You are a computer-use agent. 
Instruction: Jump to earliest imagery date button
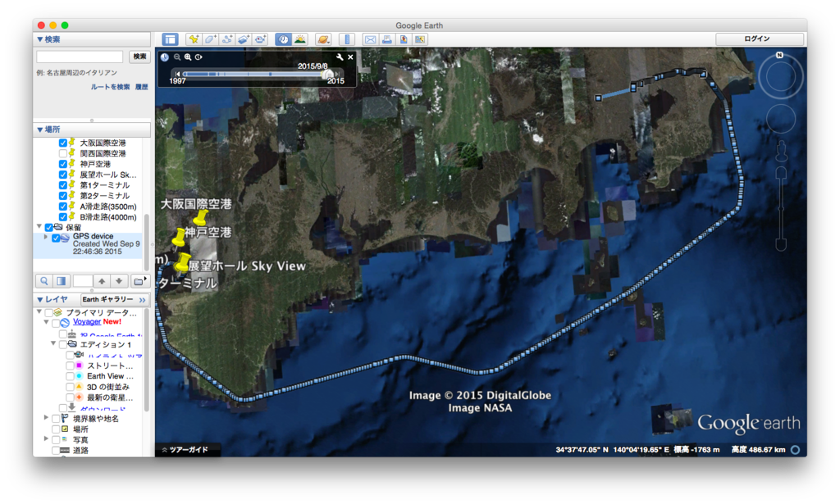click(177, 74)
